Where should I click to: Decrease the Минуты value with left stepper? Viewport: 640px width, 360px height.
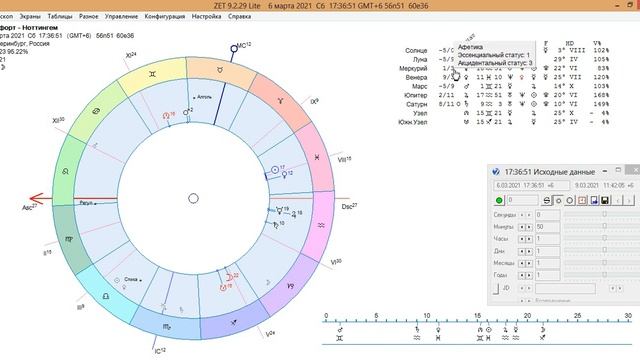[x=522, y=227]
